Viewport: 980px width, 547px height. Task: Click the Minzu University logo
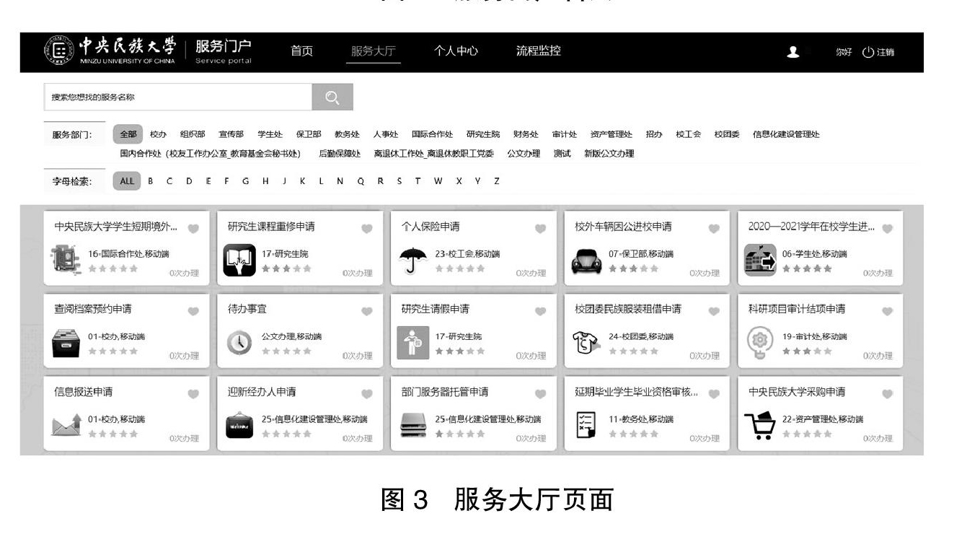pyautogui.click(x=109, y=52)
